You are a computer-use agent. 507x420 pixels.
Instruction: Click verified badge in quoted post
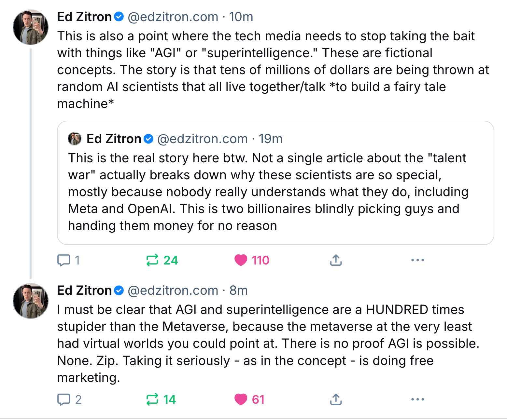pyautogui.click(x=148, y=139)
